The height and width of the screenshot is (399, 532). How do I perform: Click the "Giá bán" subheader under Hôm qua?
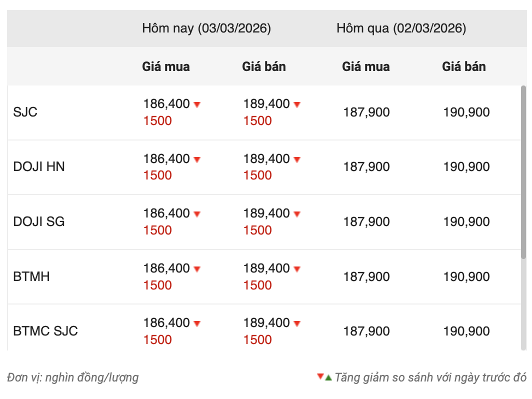click(464, 66)
